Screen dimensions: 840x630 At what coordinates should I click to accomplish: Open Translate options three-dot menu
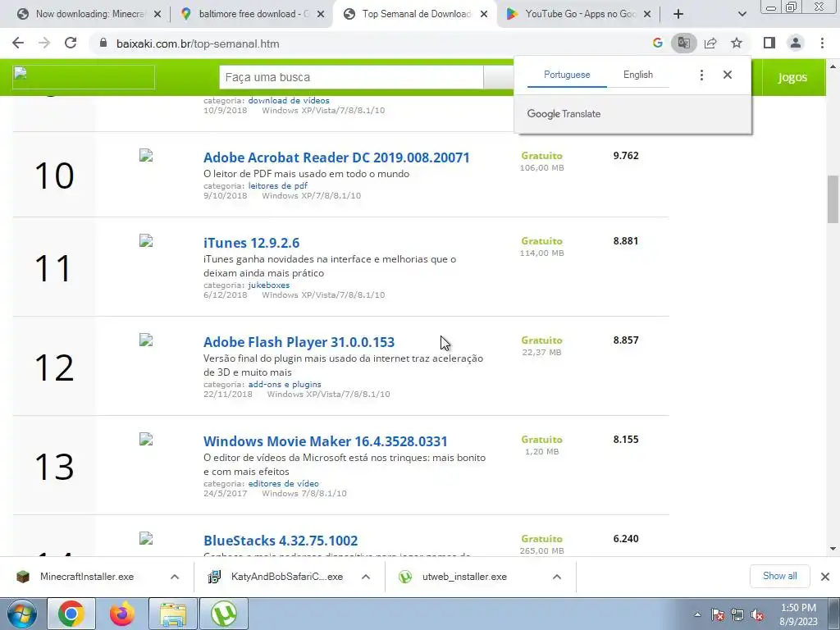(701, 75)
